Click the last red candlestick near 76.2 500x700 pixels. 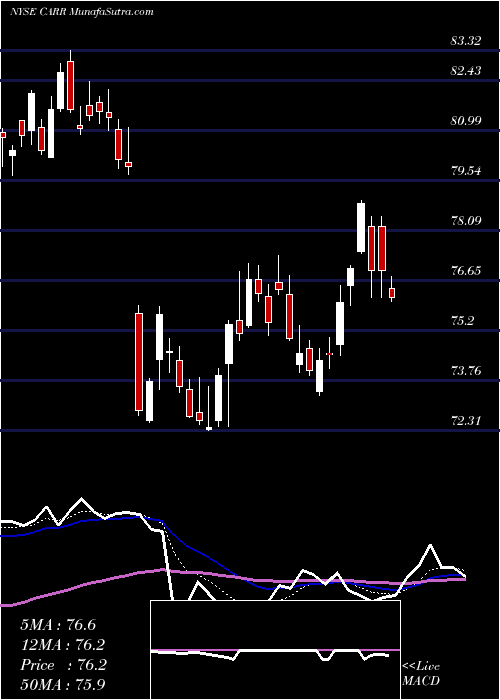coord(392,293)
